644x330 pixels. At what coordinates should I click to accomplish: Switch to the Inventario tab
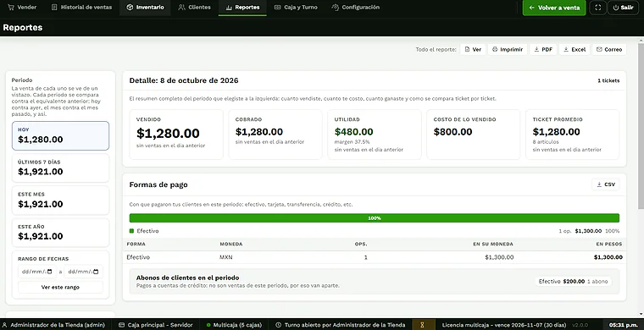click(x=145, y=8)
